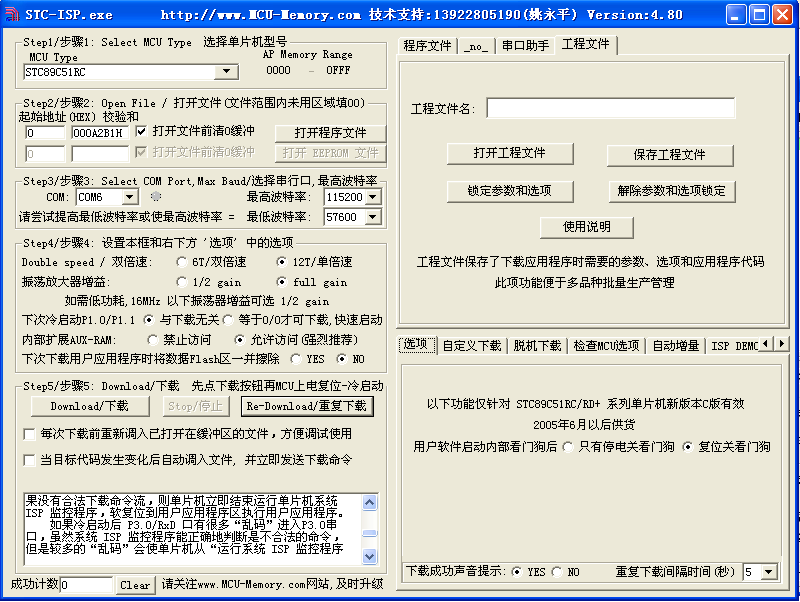Open the 脱机下载 offline download tab

tap(537, 346)
